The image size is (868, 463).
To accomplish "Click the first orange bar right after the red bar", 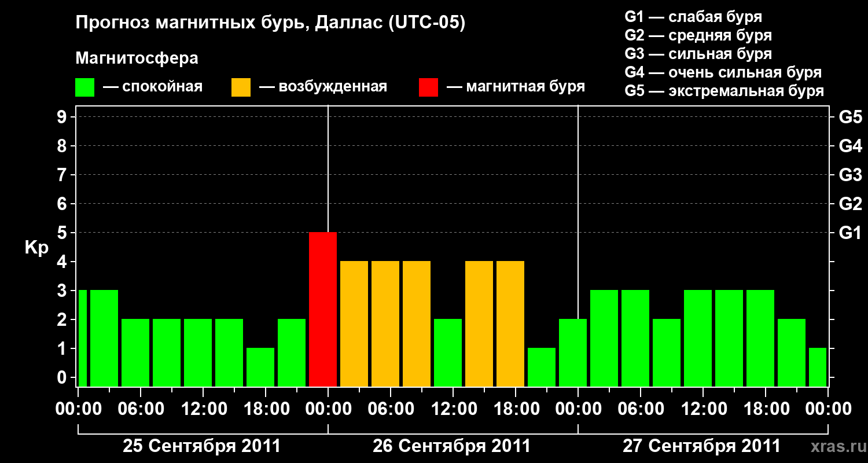I will pyautogui.click(x=354, y=324).
